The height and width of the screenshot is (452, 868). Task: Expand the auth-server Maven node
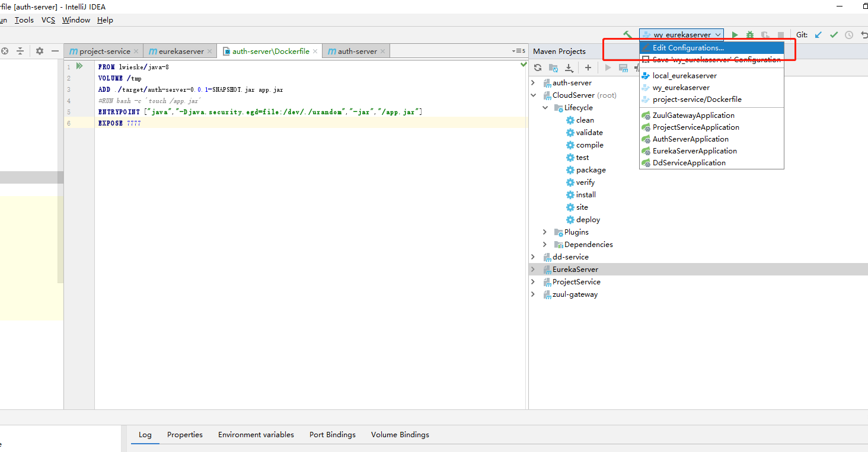(532, 83)
